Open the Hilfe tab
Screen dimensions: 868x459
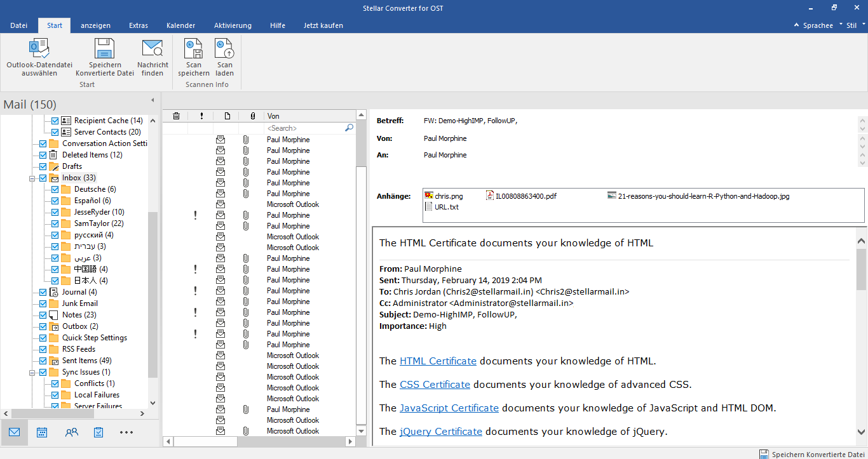[x=277, y=25]
